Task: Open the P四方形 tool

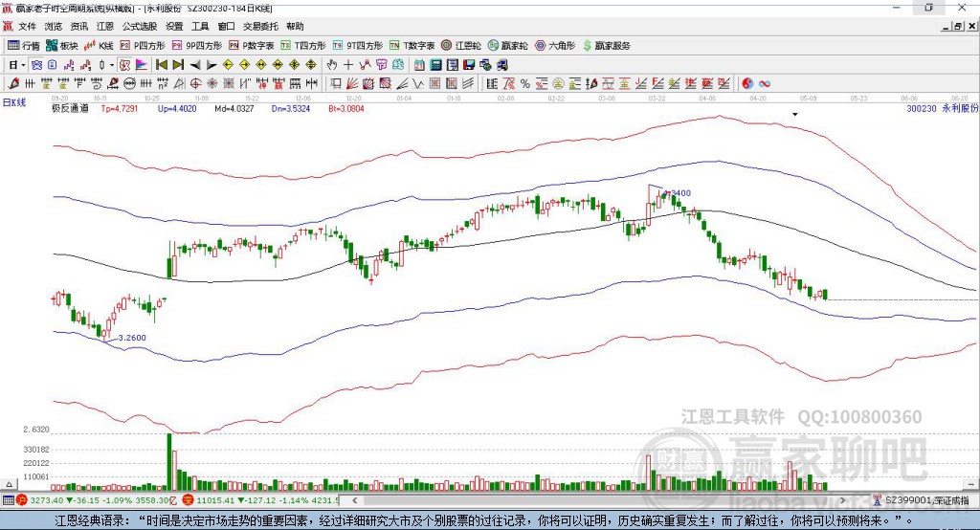Action: click(x=143, y=46)
